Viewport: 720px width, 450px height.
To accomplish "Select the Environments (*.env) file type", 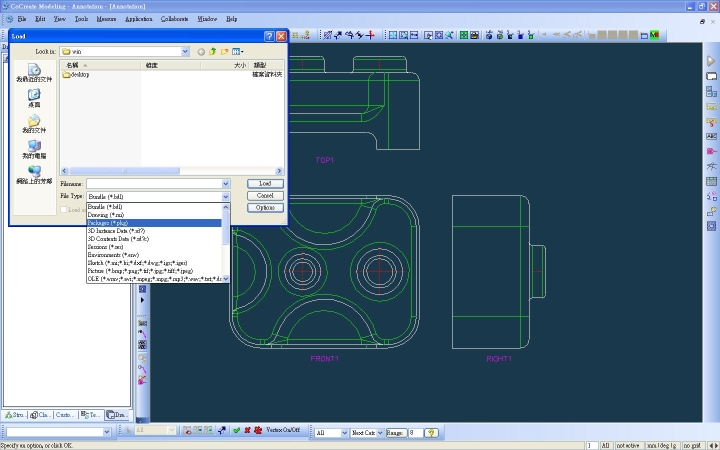I will [x=154, y=255].
